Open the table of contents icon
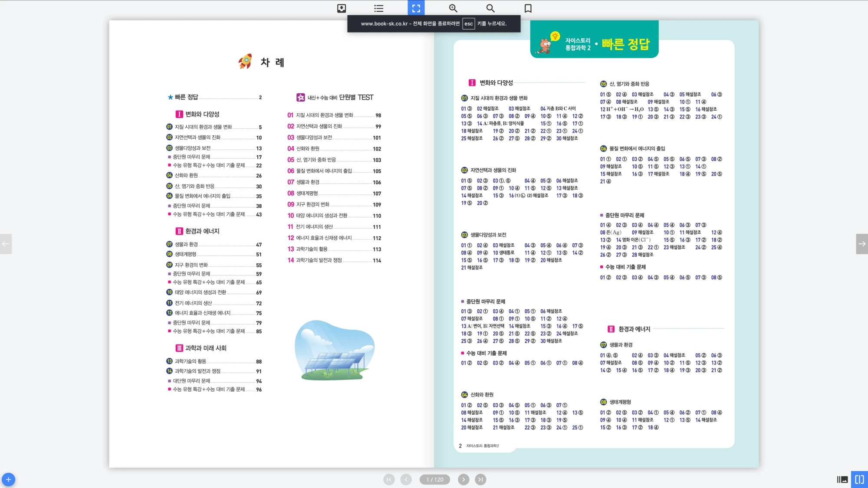 tap(378, 8)
